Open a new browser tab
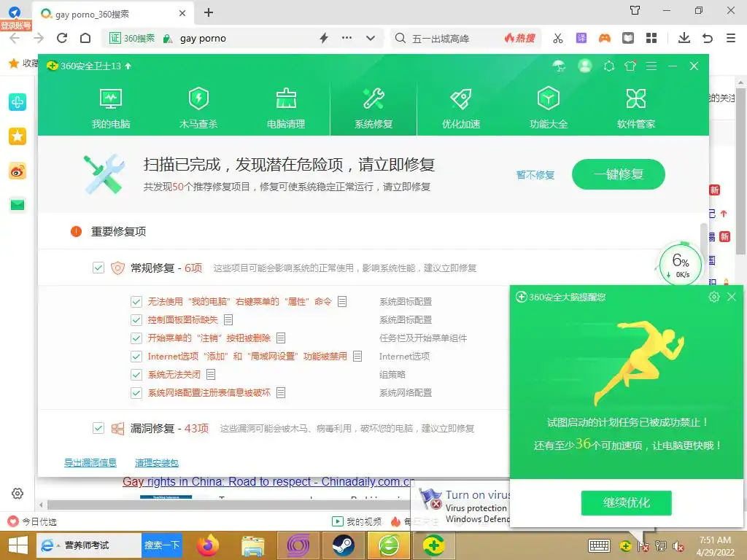This screenshot has height=560, width=747. point(208,13)
